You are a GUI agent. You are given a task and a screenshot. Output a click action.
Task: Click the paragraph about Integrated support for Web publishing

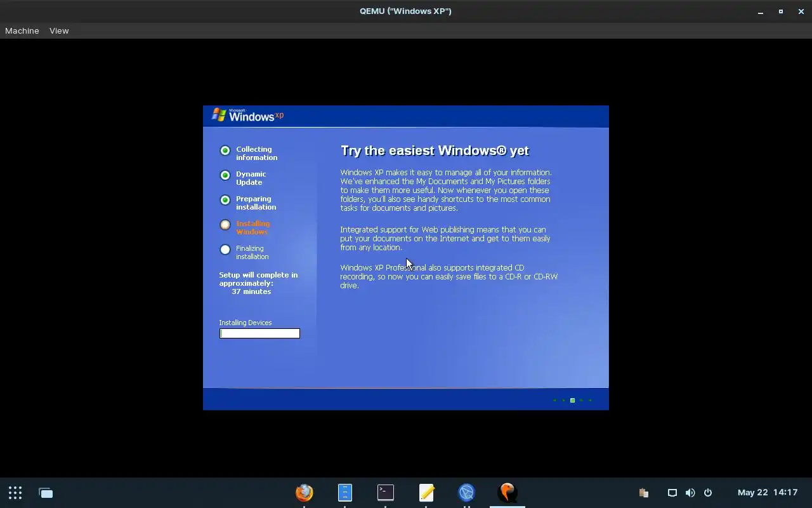point(445,239)
